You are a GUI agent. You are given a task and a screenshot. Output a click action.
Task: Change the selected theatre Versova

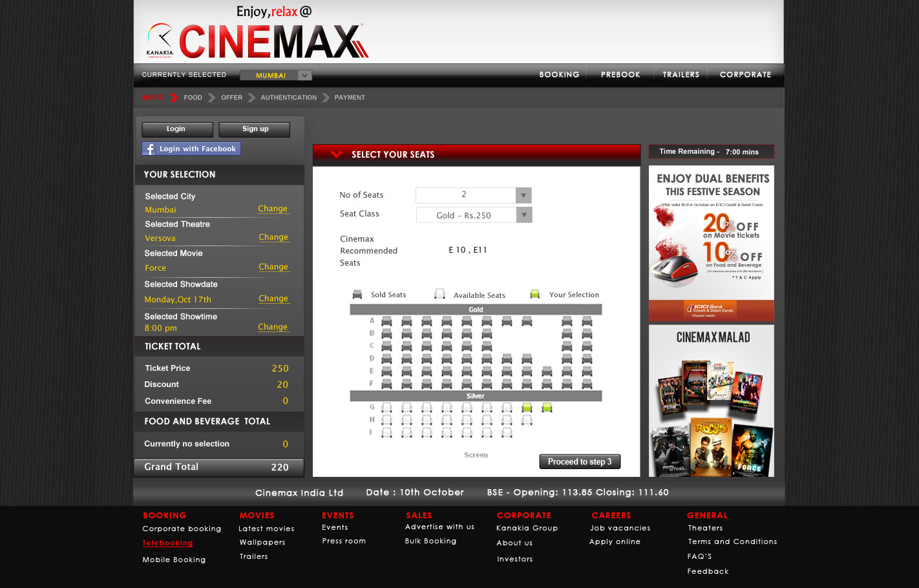[x=273, y=237]
